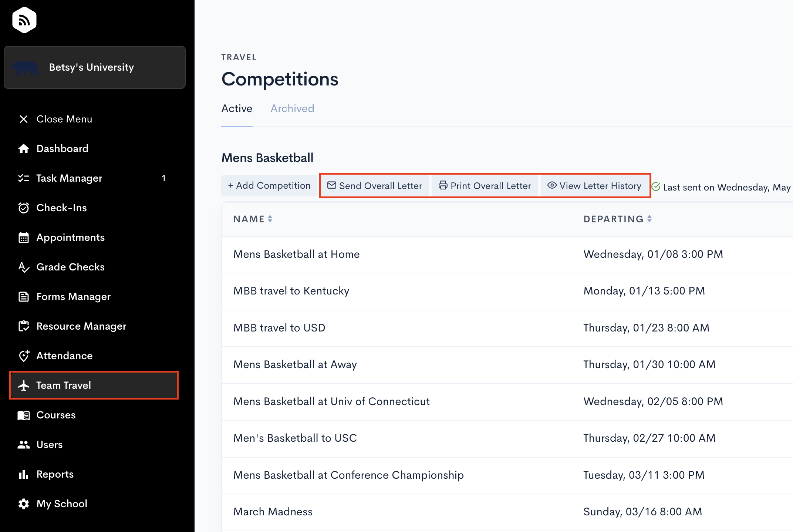Open Betsy's University school selector

point(95,67)
